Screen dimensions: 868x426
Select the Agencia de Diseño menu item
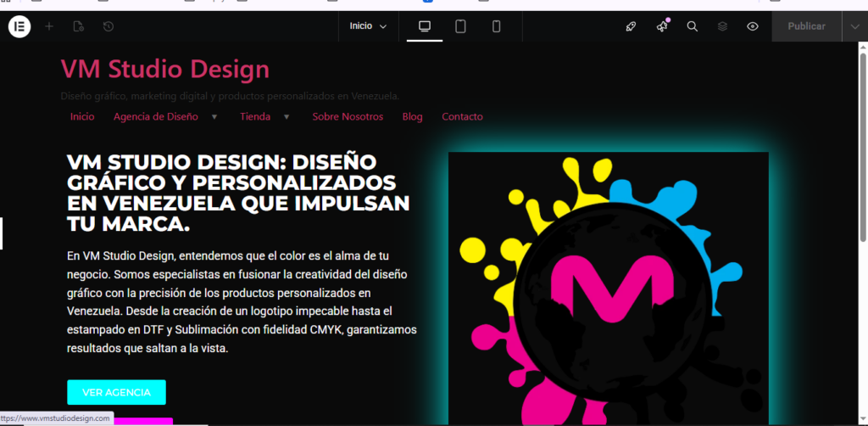(x=156, y=117)
